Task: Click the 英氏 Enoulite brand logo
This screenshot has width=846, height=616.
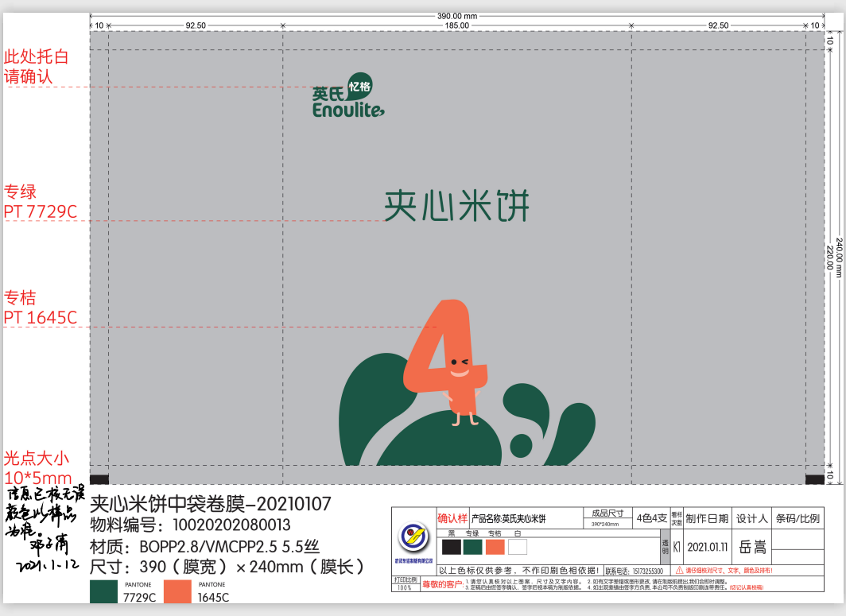Action: point(348,95)
